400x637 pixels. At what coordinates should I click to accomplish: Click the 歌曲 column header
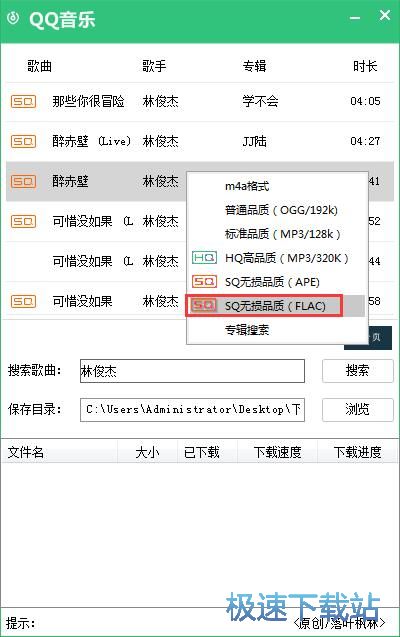(39, 66)
